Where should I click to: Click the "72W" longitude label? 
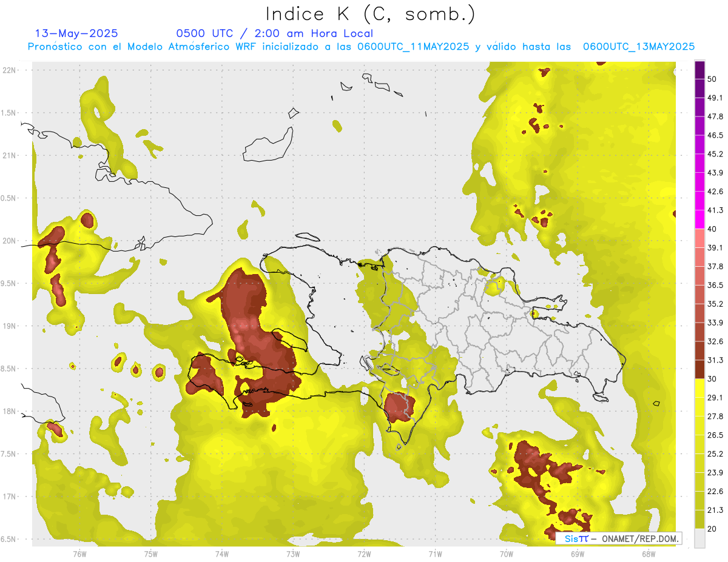364,554
